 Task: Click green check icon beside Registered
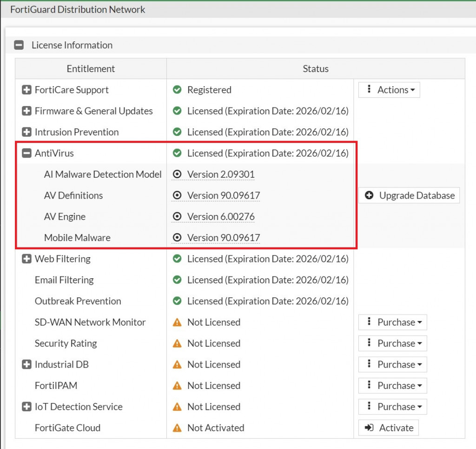(x=177, y=90)
